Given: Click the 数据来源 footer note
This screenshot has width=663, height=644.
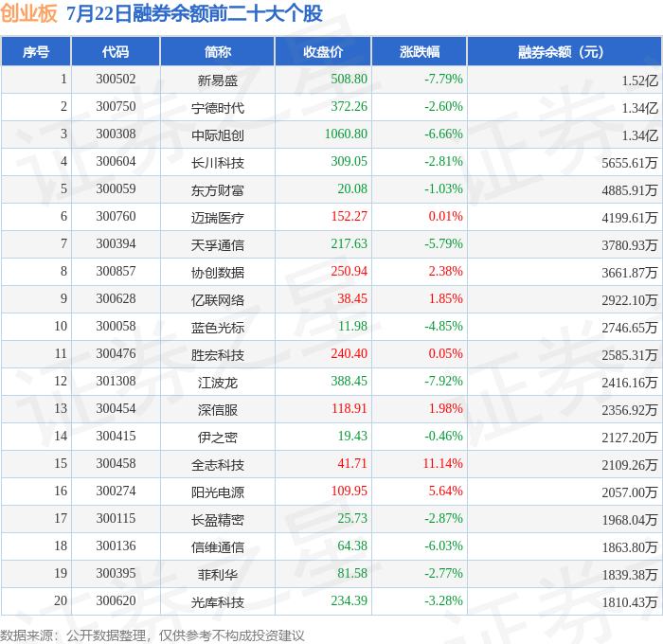Looking at the screenshot, I should point(152,635).
